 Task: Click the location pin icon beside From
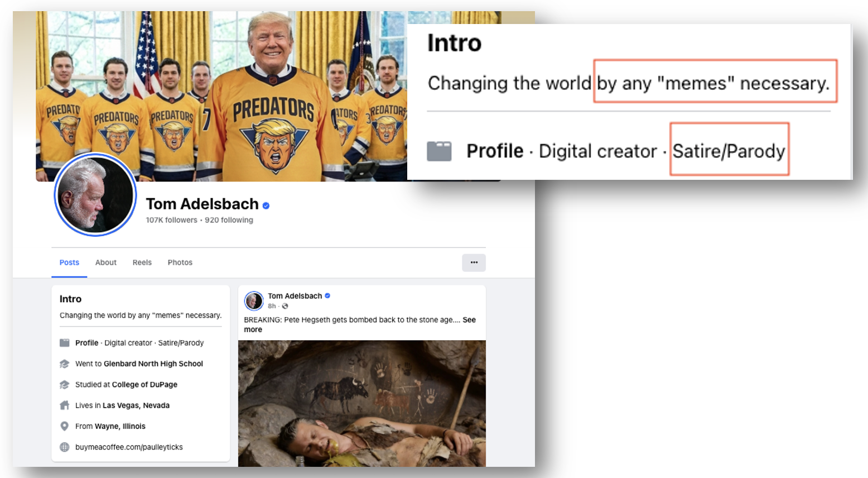click(x=65, y=426)
